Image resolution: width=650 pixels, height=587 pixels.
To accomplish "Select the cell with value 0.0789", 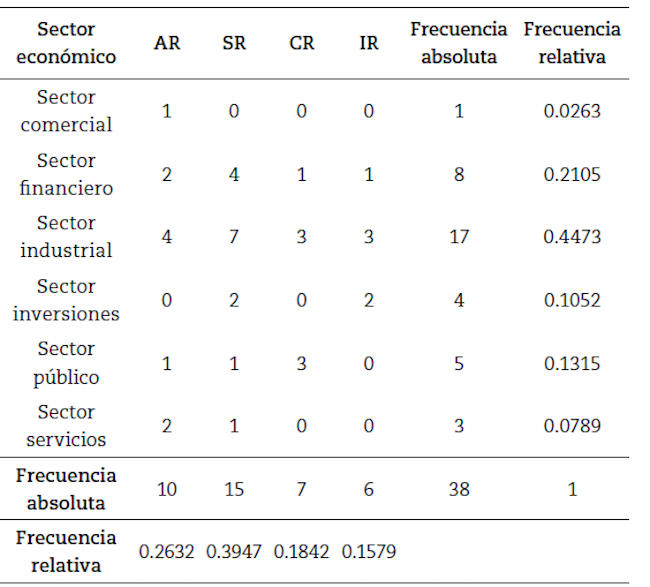I will point(572,427).
